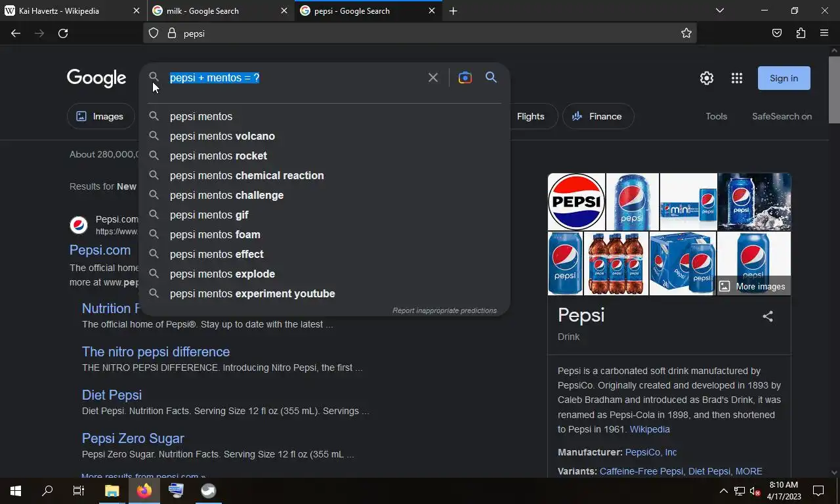
Task: Show hidden system tray icons
Action: tap(723, 491)
